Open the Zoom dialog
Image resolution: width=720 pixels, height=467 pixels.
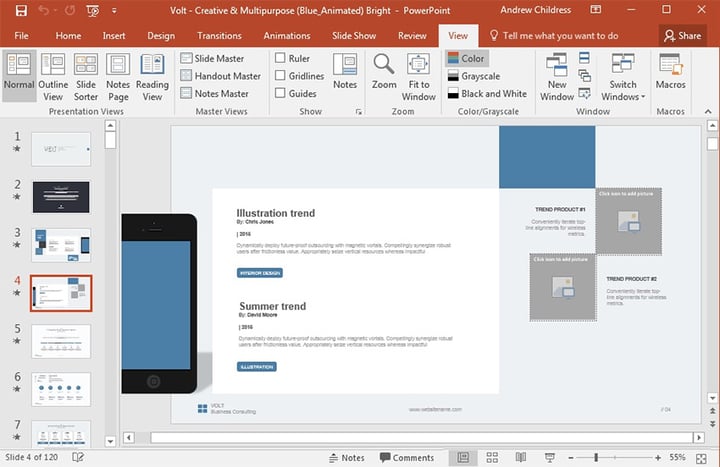point(384,71)
